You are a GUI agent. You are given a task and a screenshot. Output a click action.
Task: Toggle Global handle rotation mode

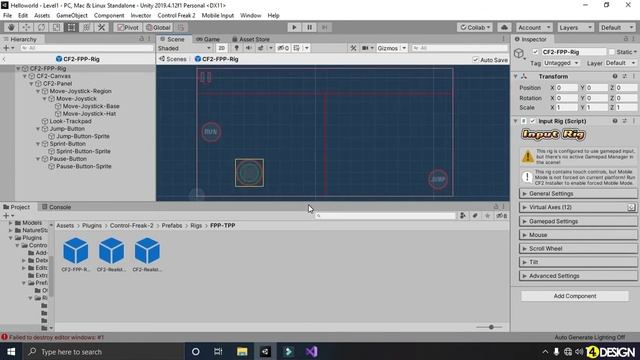(158, 27)
